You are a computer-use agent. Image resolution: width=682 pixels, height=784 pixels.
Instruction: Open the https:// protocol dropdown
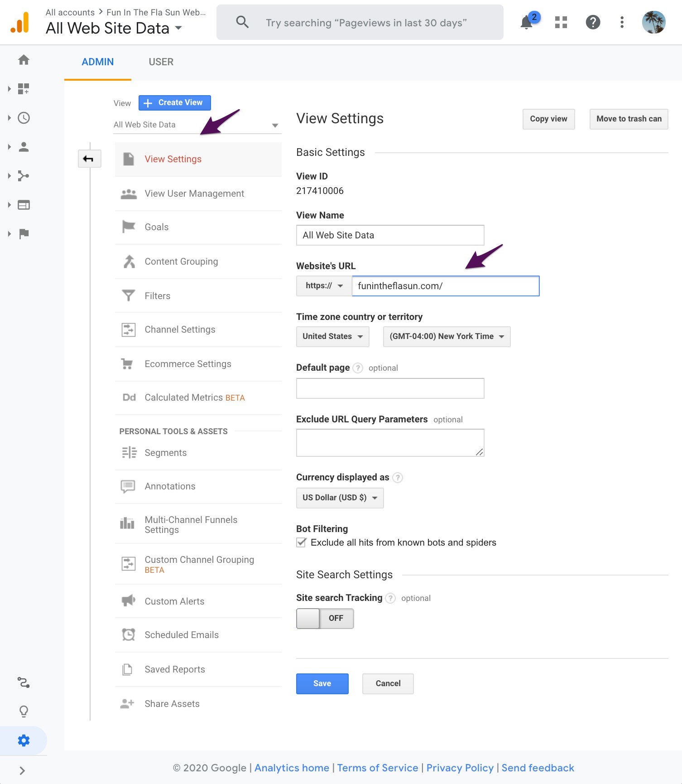click(324, 286)
